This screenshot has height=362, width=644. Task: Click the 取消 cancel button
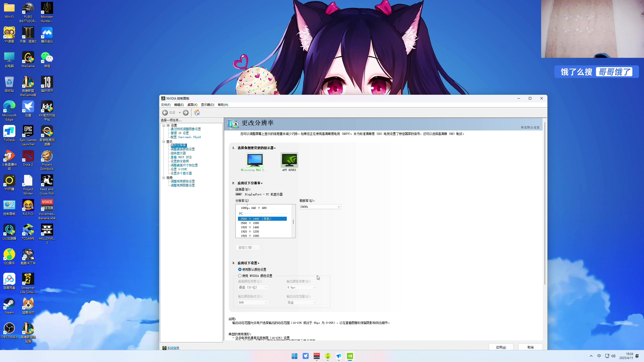pos(530,347)
